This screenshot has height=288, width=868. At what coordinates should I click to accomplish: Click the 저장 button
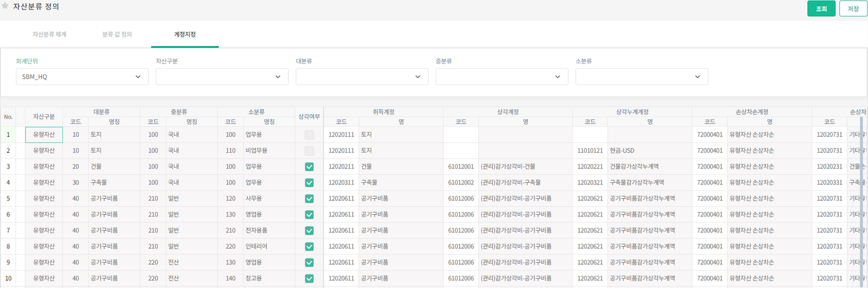(853, 8)
